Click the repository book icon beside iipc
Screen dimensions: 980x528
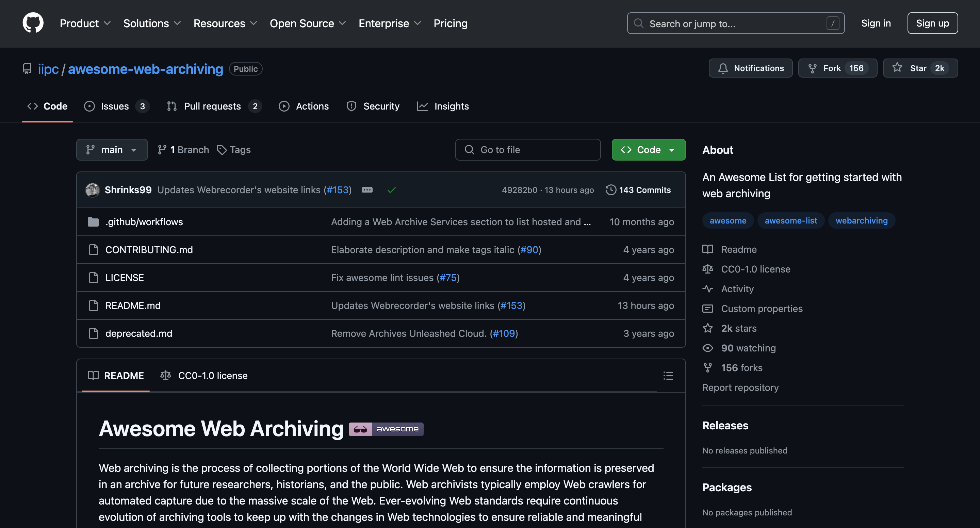point(27,69)
